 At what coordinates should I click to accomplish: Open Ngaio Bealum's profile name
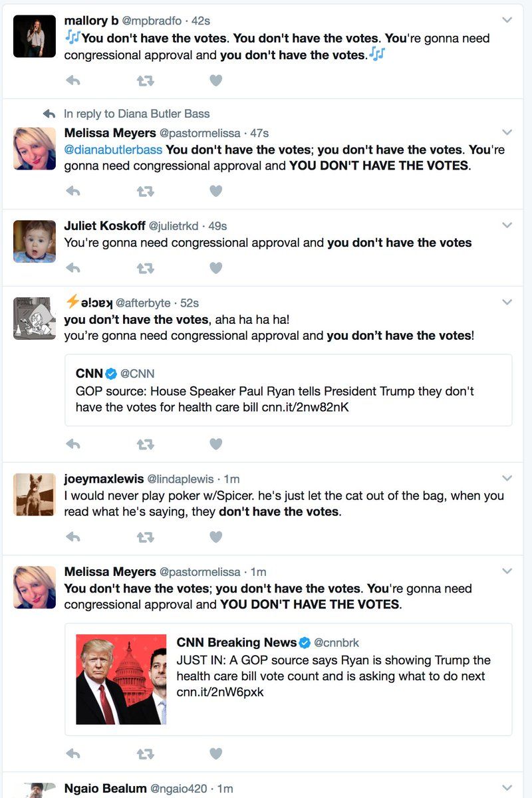(105, 788)
